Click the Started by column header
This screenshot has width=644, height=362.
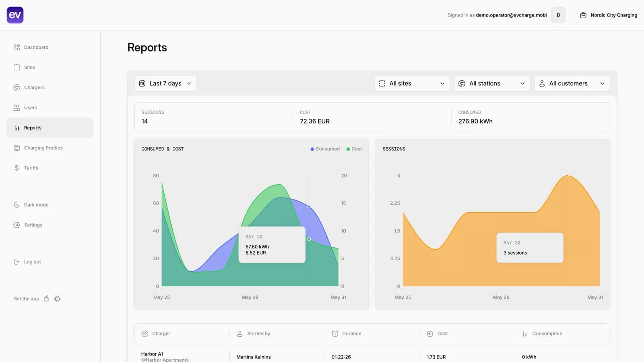(259, 333)
